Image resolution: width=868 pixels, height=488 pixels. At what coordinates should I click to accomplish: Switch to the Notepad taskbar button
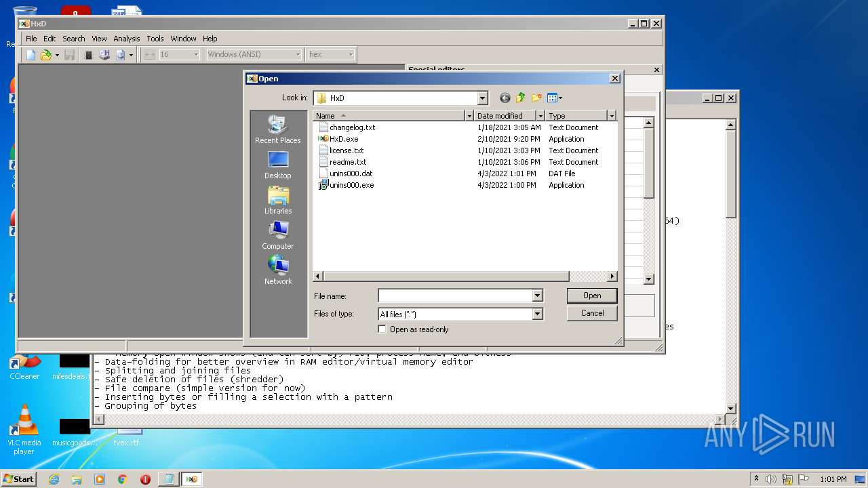pyautogui.click(x=168, y=479)
